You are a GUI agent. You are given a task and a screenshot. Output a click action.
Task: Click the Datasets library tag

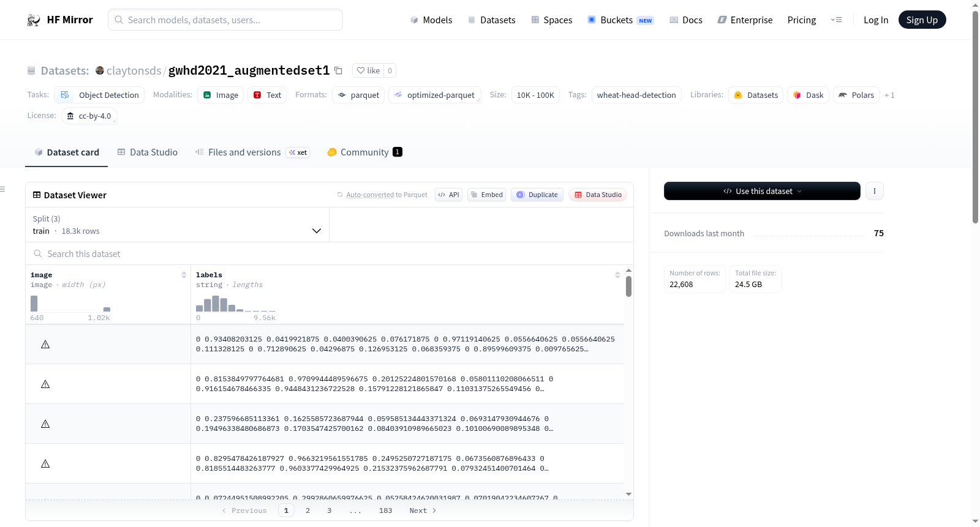[756, 95]
